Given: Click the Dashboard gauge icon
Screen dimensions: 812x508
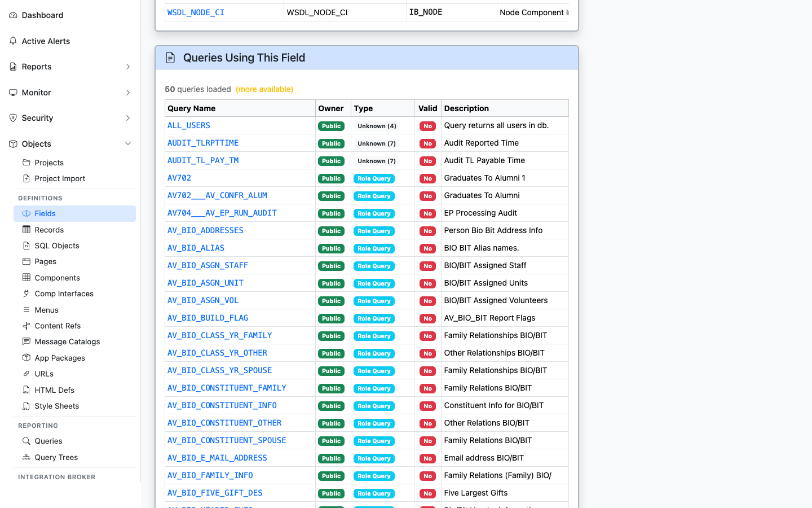Looking at the screenshot, I should (x=13, y=15).
